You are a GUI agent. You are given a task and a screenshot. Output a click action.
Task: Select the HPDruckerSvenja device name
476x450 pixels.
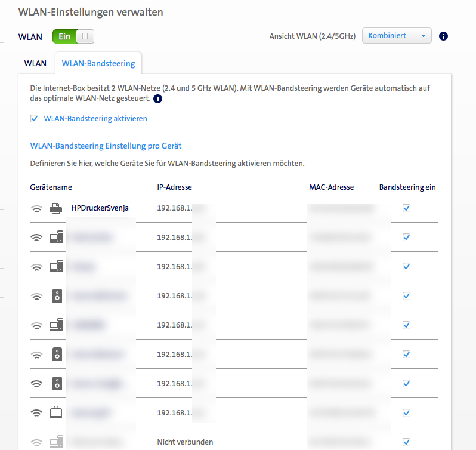[x=100, y=208]
